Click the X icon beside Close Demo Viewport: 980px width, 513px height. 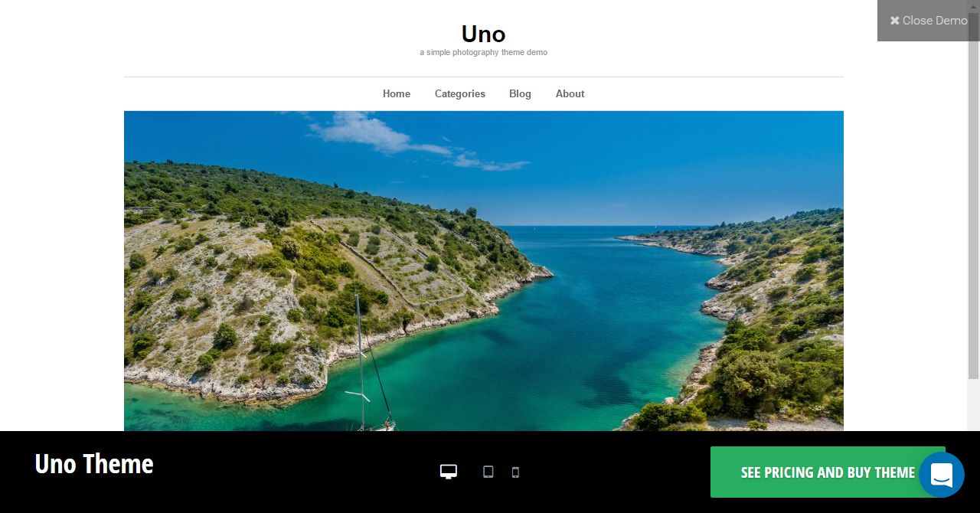(894, 21)
